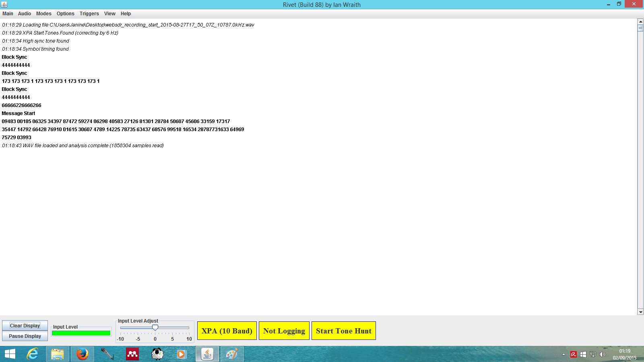The width and height of the screenshot is (644, 362).
Task: Launch Firefox from the taskbar
Action: point(82,354)
